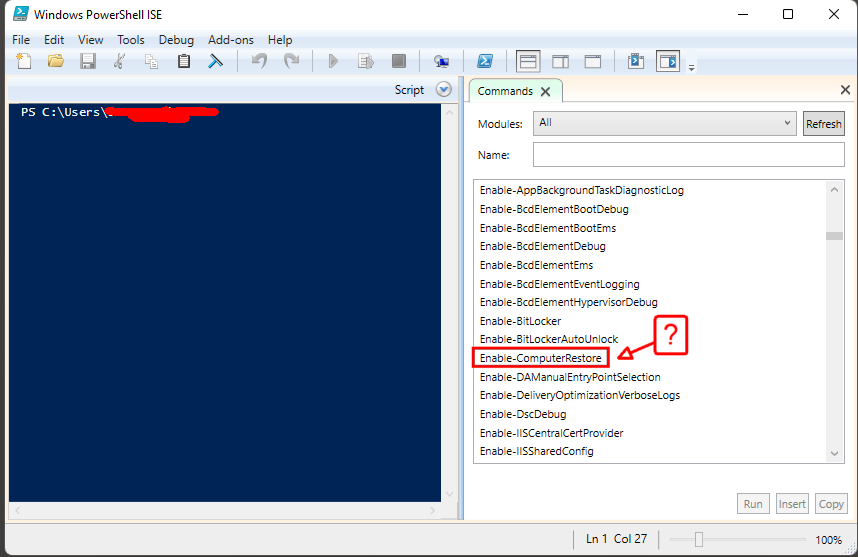Paste from clipboard using the toolbar icon

184,61
